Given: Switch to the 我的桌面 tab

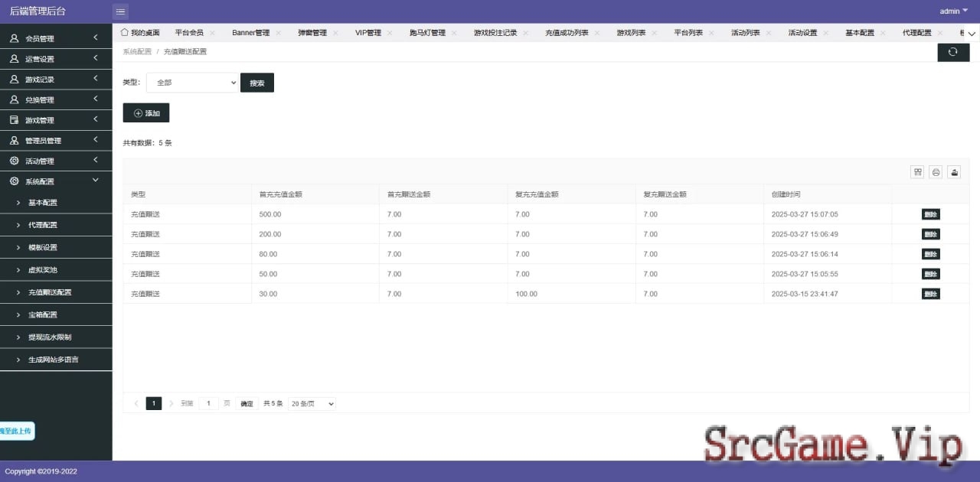Looking at the screenshot, I should pos(140,33).
